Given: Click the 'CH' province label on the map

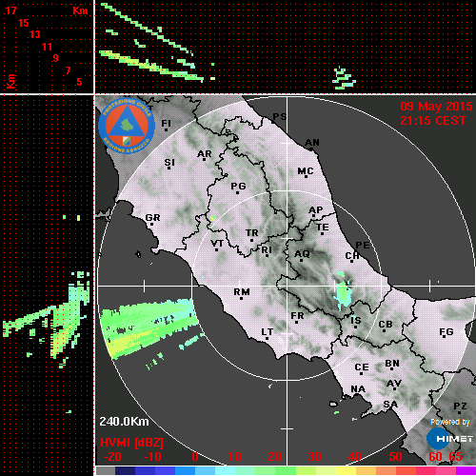Looking at the screenshot, I should tap(352, 255).
